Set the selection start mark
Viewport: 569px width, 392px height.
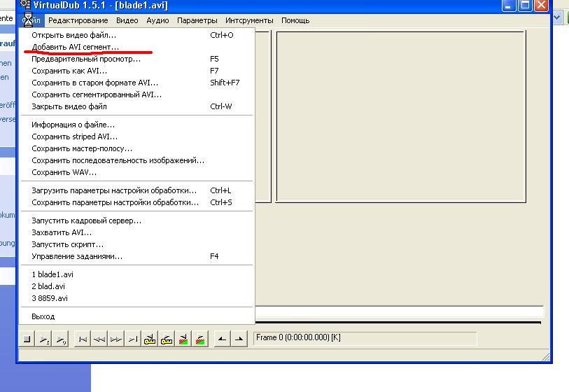pyautogui.click(x=222, y=339)
